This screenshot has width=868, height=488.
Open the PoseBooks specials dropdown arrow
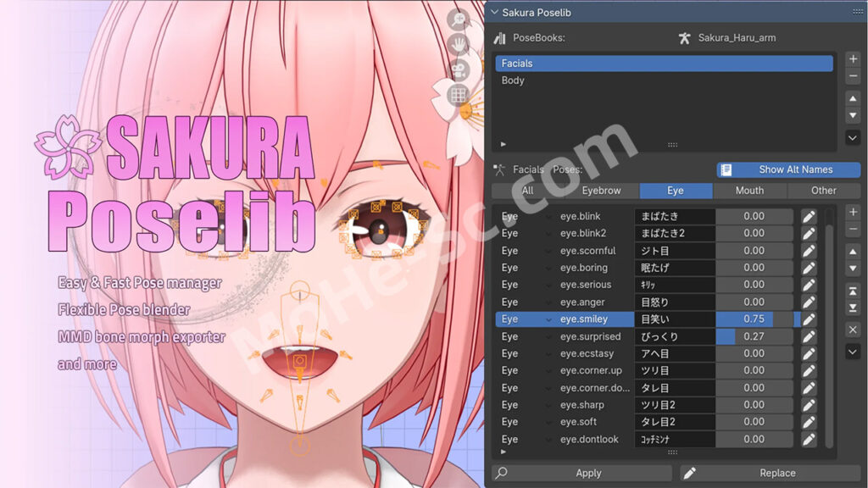853,137
